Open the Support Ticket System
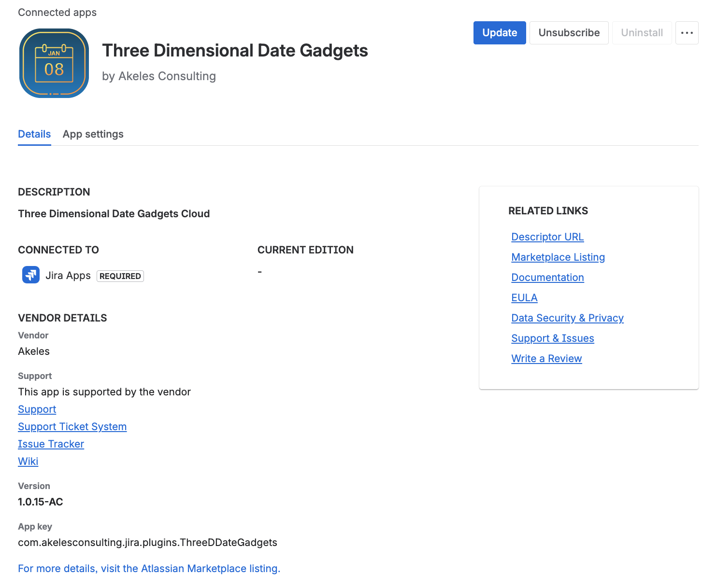 pos(72,426)
